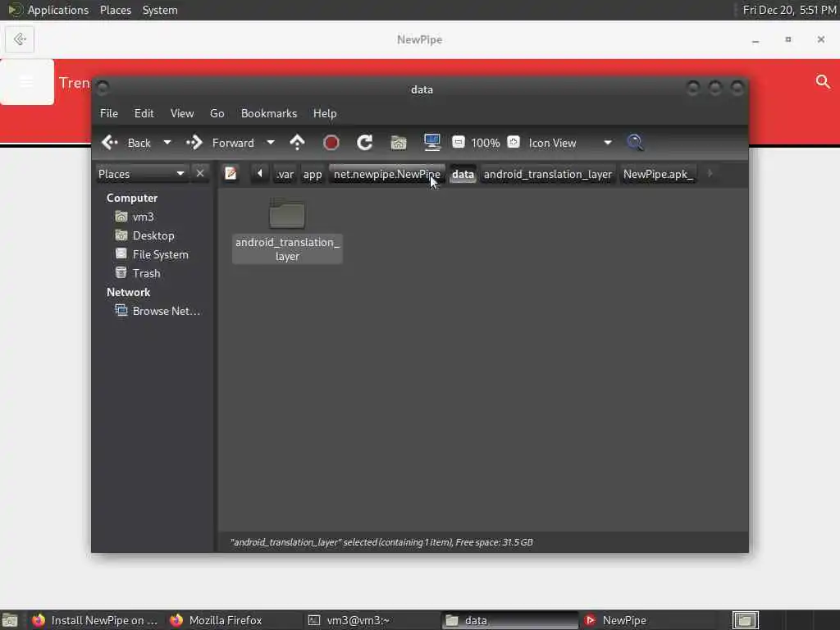Open the Forward history dropdown arrow

[271, 143]
